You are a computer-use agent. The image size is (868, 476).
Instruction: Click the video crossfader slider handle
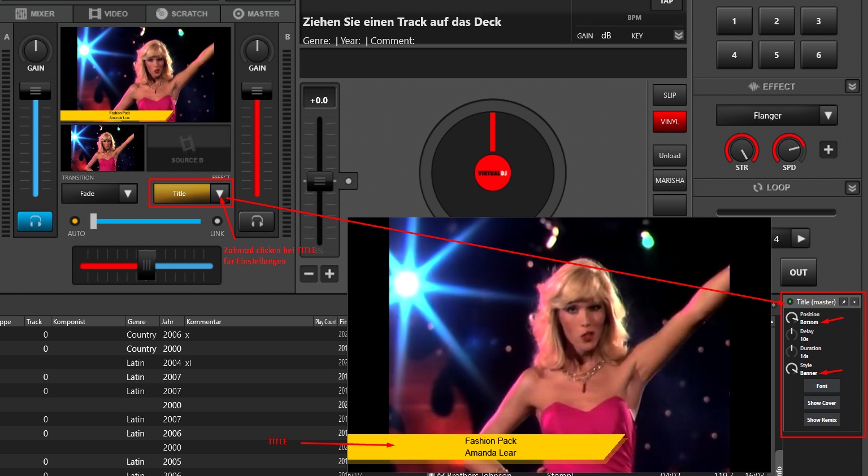[94, 221]
